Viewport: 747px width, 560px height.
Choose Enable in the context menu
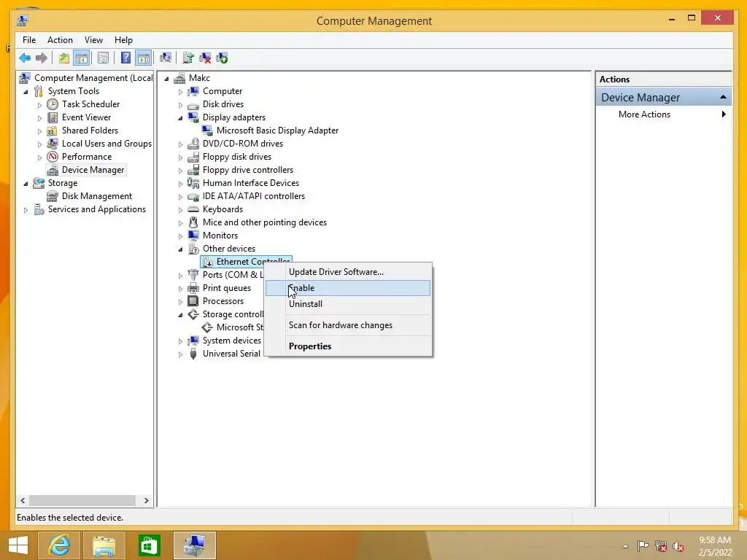coord(348,288)
